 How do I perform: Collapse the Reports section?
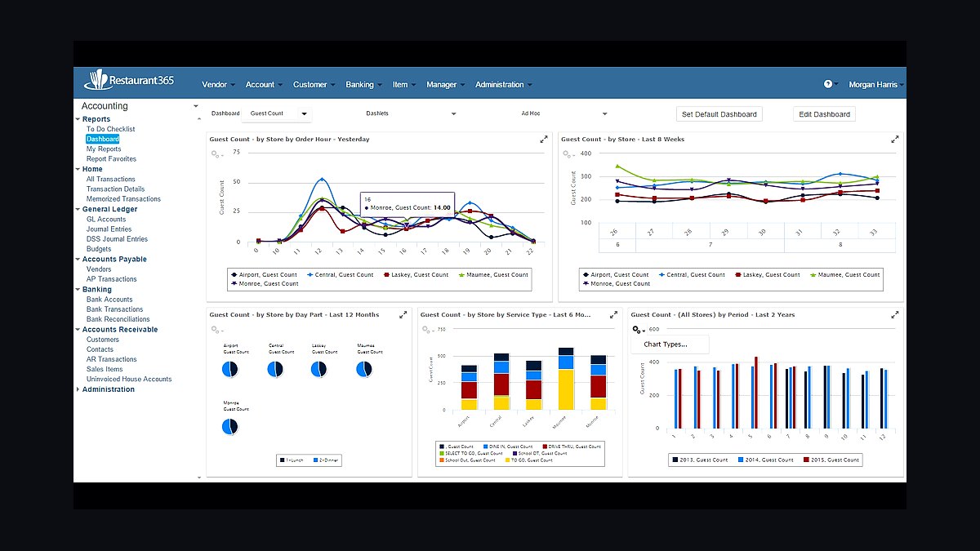pos(78,120)
